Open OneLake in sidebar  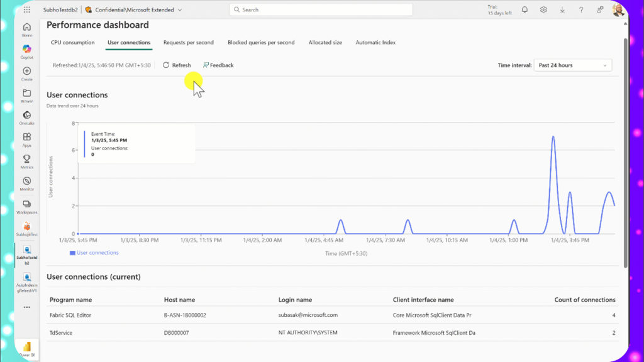(26, 118)
